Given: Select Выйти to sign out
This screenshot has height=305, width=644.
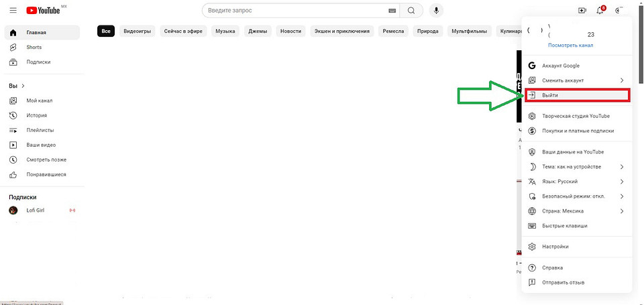Looking at the screenshot, I should point(577,95).
